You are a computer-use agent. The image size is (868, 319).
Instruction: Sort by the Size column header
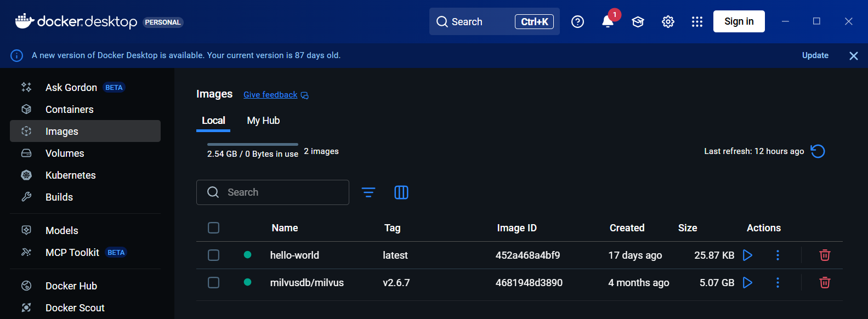[x=688, y=228]
